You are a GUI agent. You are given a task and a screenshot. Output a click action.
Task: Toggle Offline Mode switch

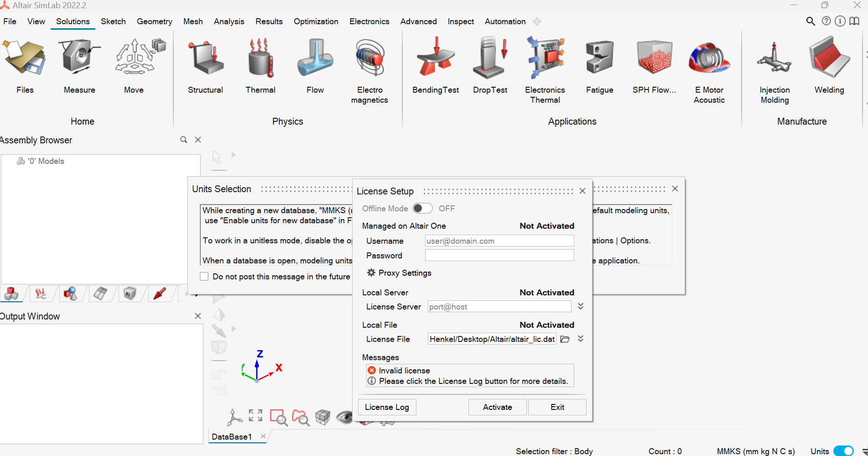[422, 209]
